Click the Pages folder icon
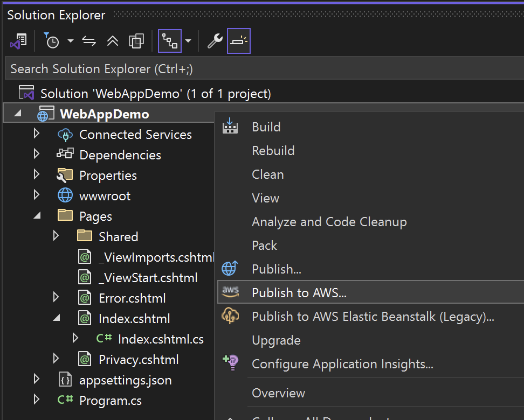This screenshot has height=420, width=524. (65, 215)
